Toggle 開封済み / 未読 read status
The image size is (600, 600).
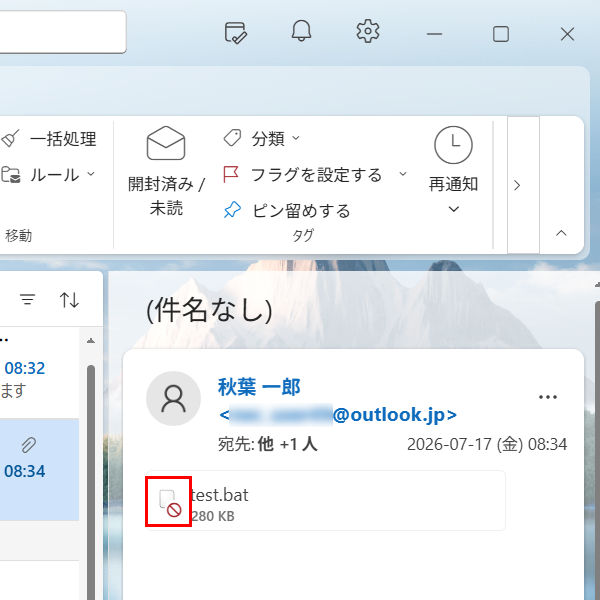coord(166,171)
